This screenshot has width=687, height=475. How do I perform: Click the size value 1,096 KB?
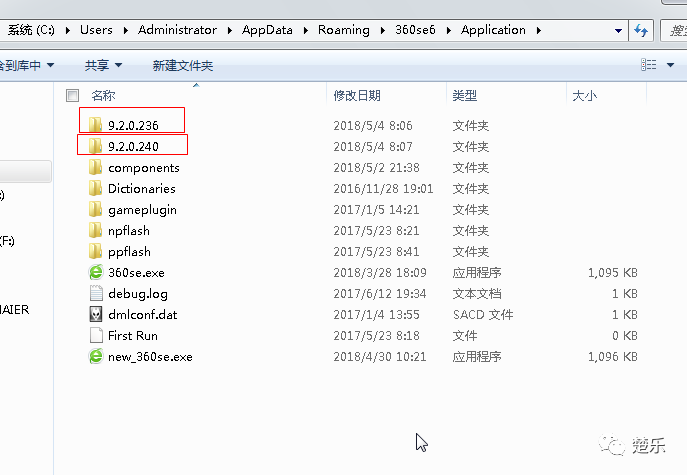pyautogui.click(x=613, y=357)
